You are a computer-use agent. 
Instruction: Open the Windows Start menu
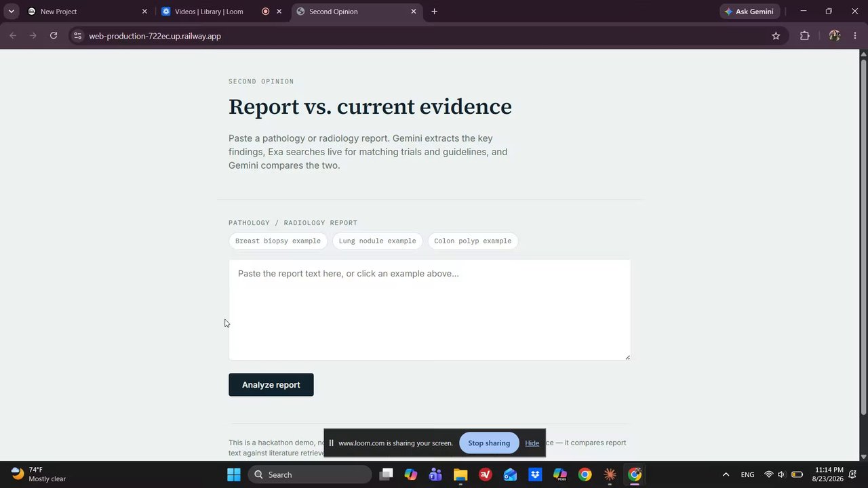point(234,474)
